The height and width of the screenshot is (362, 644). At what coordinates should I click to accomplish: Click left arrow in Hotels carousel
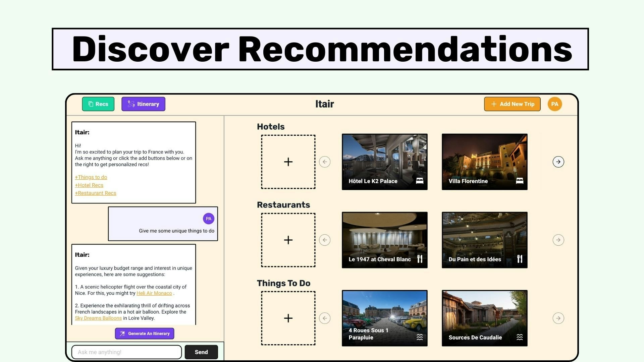tap(325, 162)
